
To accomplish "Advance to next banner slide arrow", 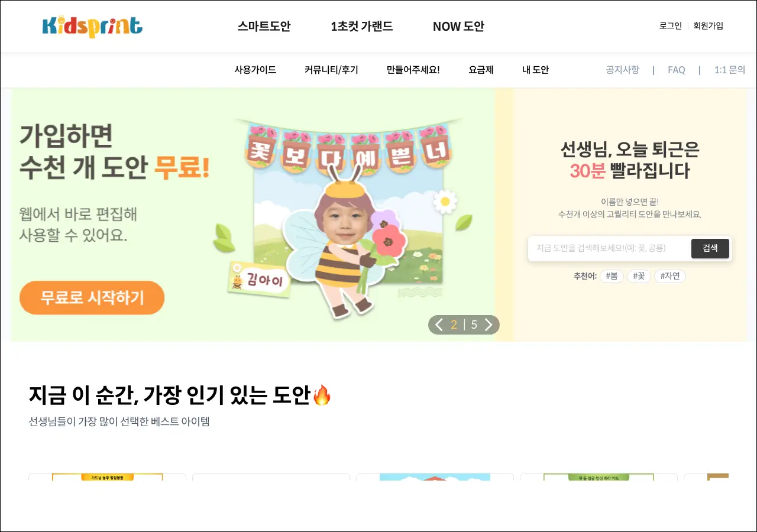I will click(x=489, y=325).
